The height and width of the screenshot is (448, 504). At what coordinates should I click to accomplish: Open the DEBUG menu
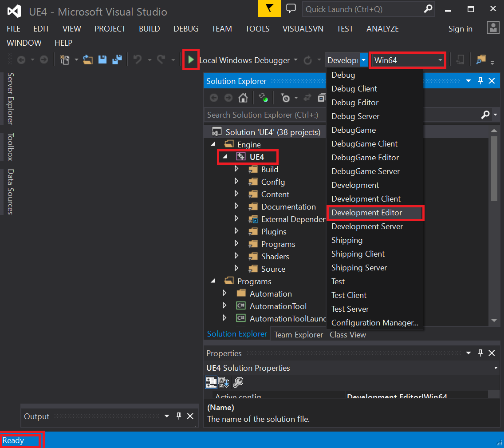(186, 28)
